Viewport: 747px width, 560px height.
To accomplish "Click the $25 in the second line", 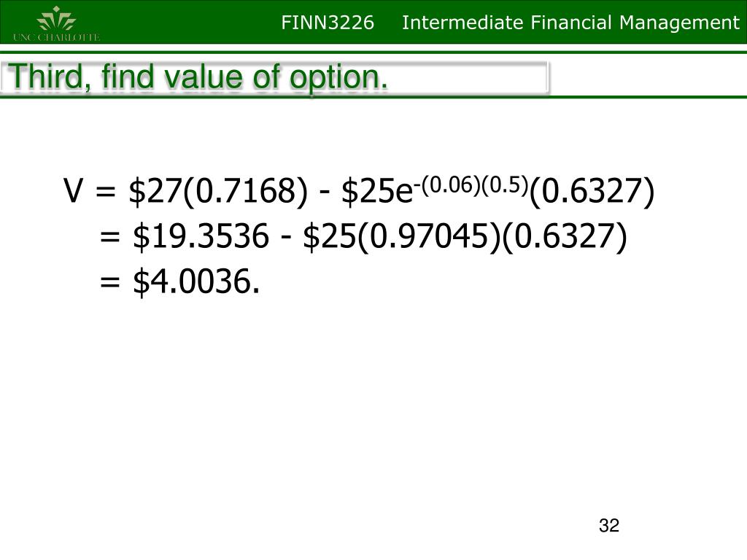I will [x=329, y=236].
